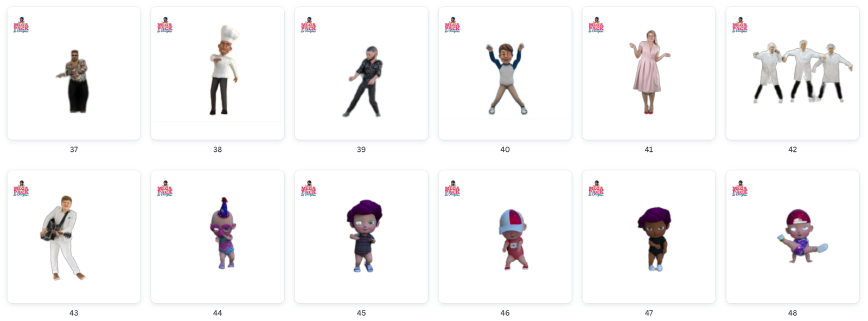Click the number label 45

coord(361,313)
